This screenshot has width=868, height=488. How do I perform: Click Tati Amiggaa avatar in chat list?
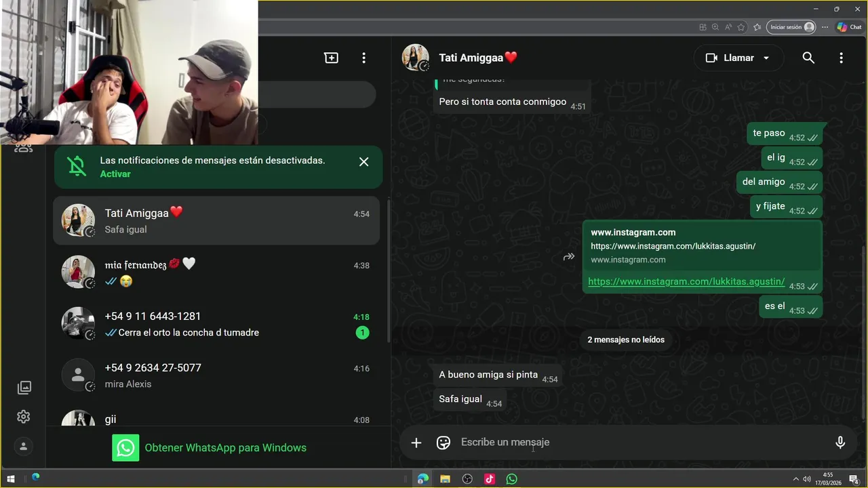(78, 220)
